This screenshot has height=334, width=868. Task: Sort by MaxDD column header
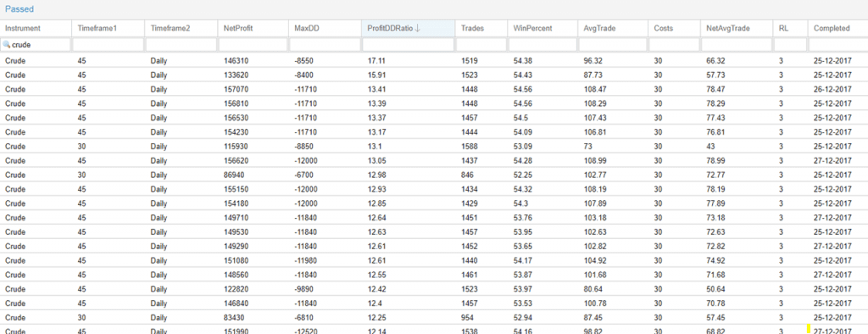click(325, 28)
